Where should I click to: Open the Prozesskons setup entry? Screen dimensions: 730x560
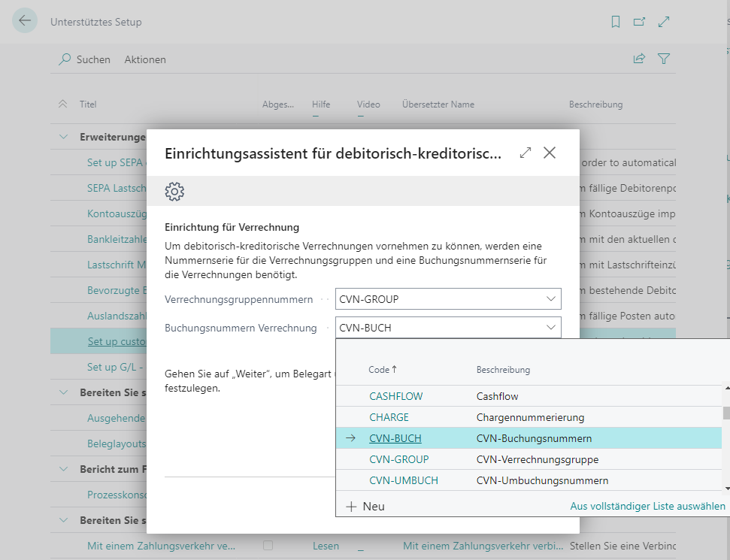click(x=117, y=495)
